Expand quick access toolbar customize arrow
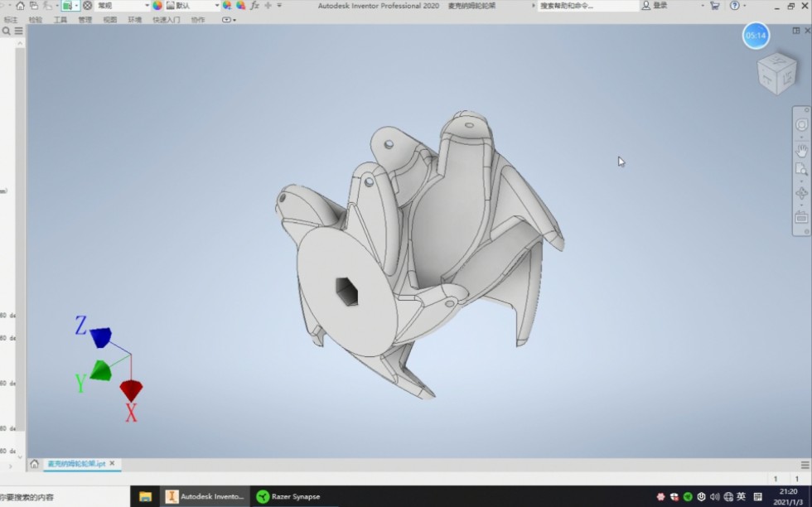 tap(279, 6)
